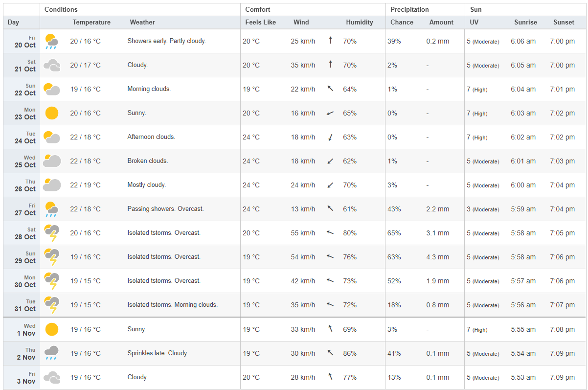Click the Feels Like column header
Viewport: 588px width, 390px height.
coord(260,23)
